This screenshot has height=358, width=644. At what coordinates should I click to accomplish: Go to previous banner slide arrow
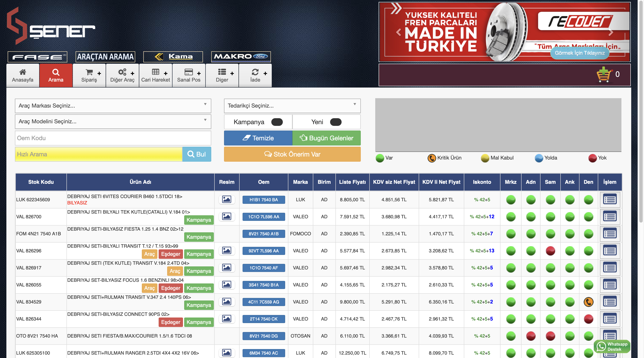click(x=398, y=32)
